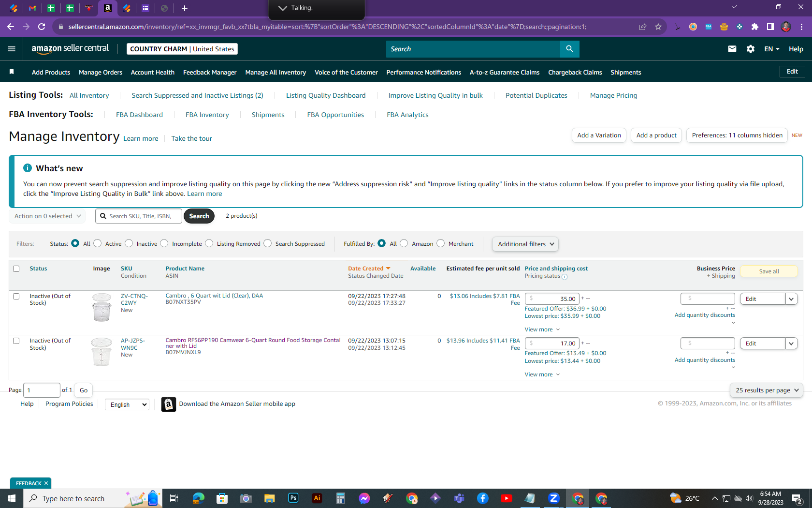Click the black Search button for SKU search
Viewport: 812px width, 508px height.
pyautogui.click(x=199, y=216)
